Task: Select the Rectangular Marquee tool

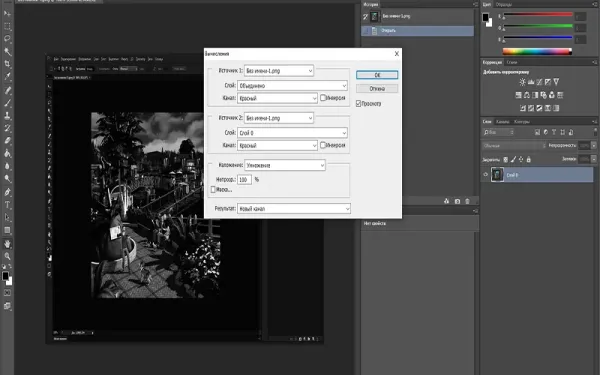Action: tap(7, 26)
